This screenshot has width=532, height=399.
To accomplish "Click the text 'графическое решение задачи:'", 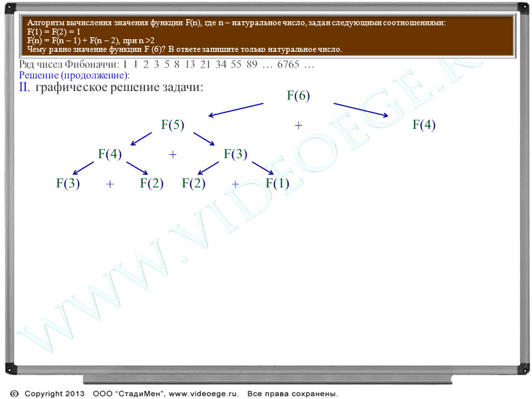I will coord(119,88).
